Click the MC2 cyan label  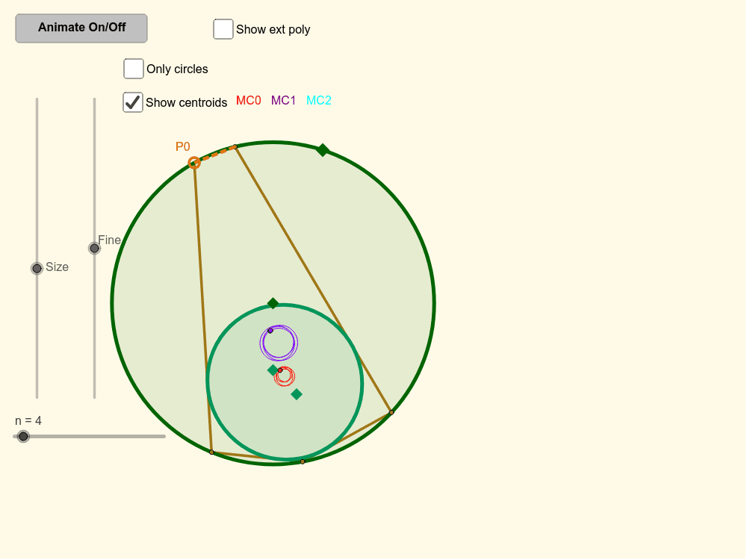pos(319,101)
